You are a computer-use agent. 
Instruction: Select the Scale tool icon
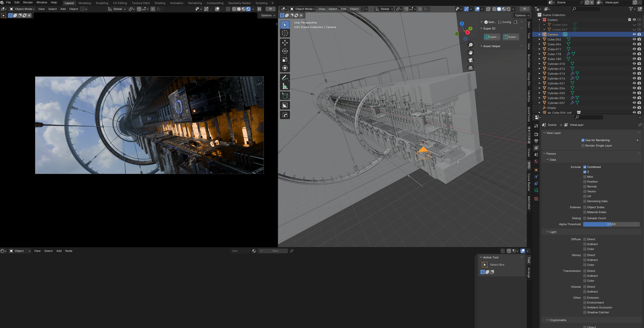[x=285, y=59]
